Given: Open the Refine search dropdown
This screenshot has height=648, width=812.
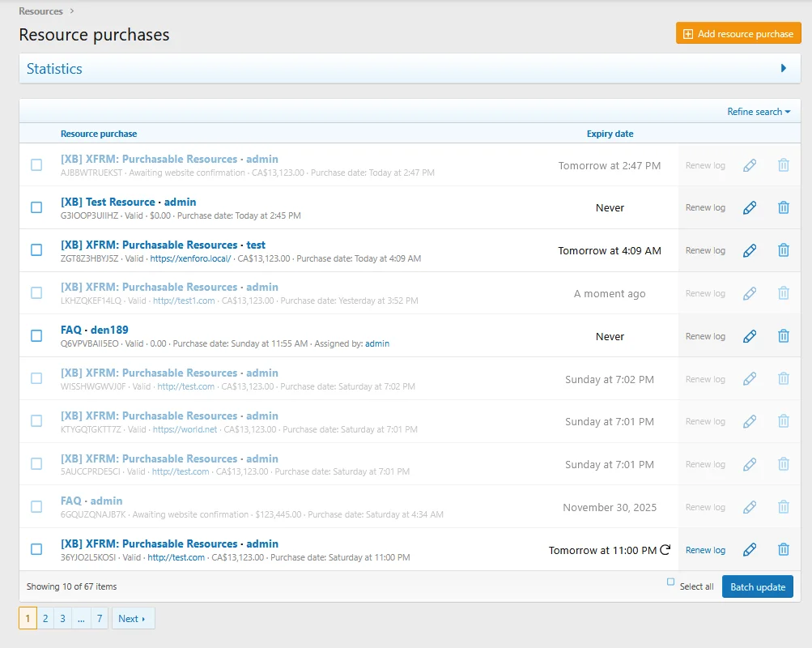Looking at the screenshot, I should 758,111.
